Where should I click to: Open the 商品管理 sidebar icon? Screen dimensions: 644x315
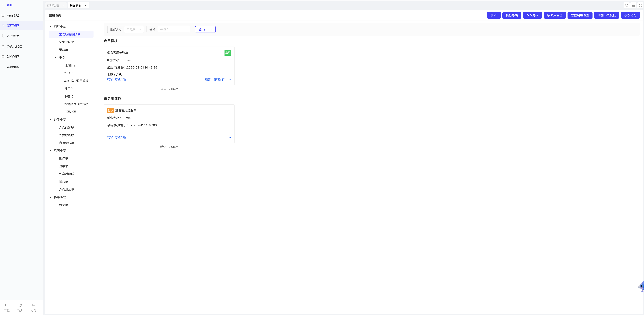click(x=3, y=15)
